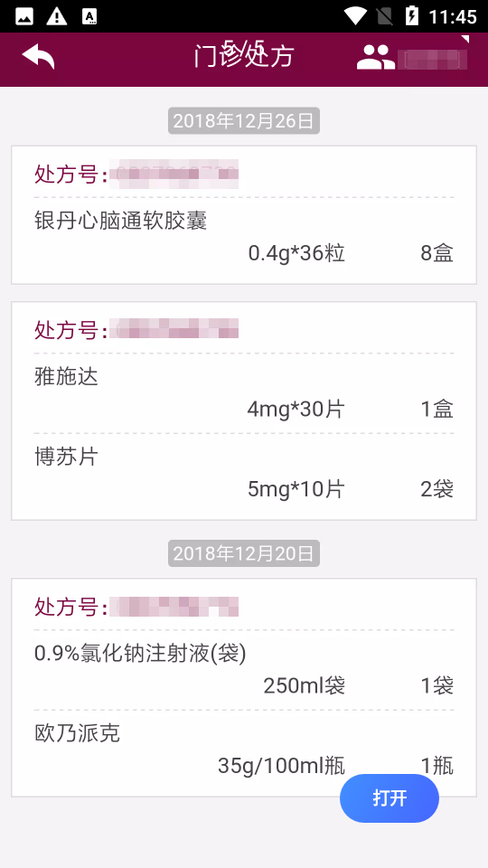Tap the back arrow icon
488x868 pixels.
click(x=38, y=56)
